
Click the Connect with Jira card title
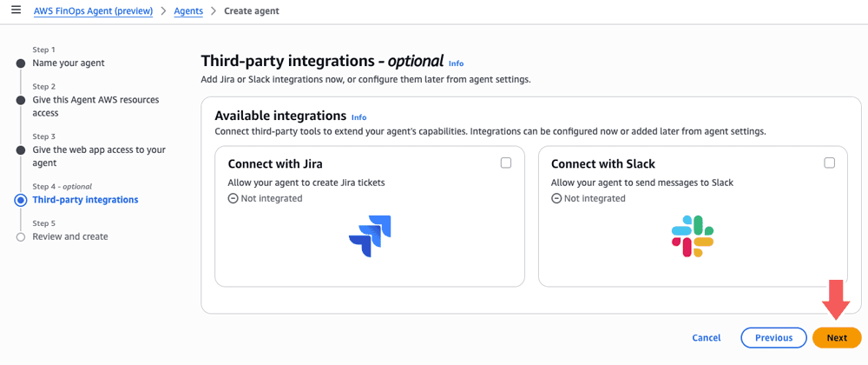point(275,164)
